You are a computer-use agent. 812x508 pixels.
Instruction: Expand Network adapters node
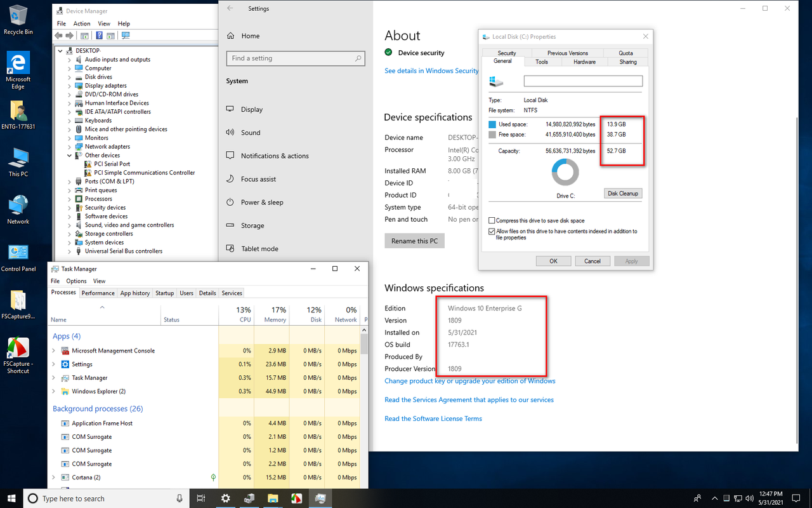coord(69,147)
